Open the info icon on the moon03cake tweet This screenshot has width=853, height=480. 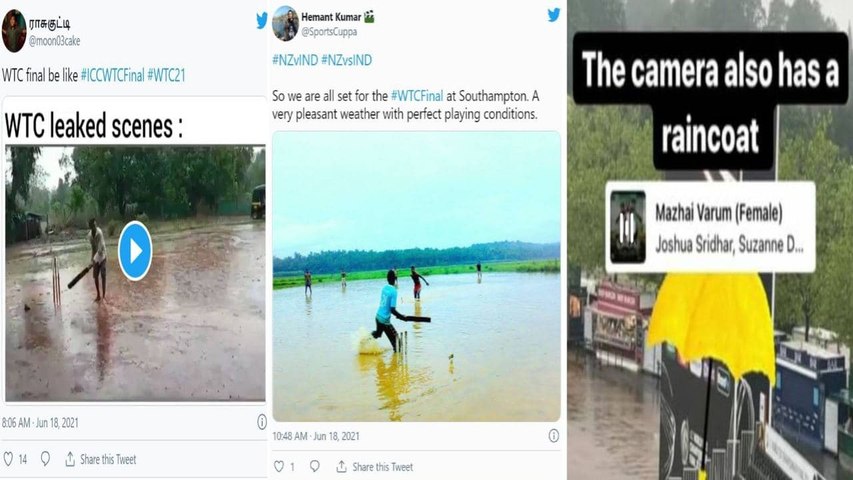262,423
